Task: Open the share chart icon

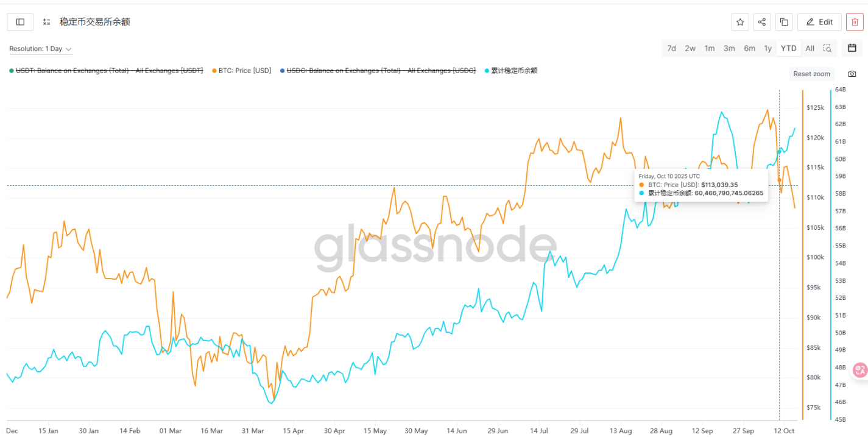Action: (x=762, y=22)
